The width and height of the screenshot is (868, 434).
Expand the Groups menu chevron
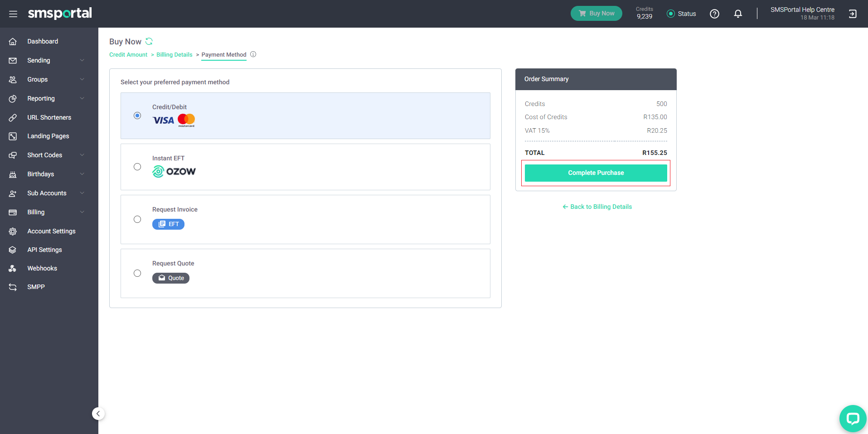click(82, 79)
